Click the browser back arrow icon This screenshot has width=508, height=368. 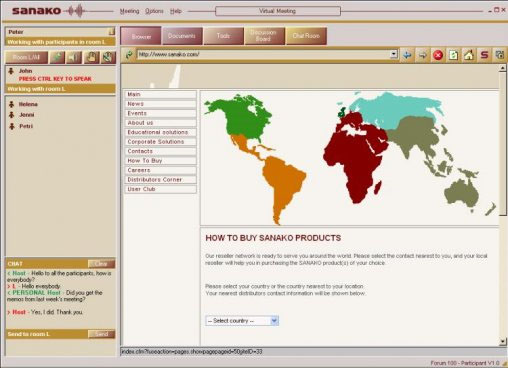(407, 55)
